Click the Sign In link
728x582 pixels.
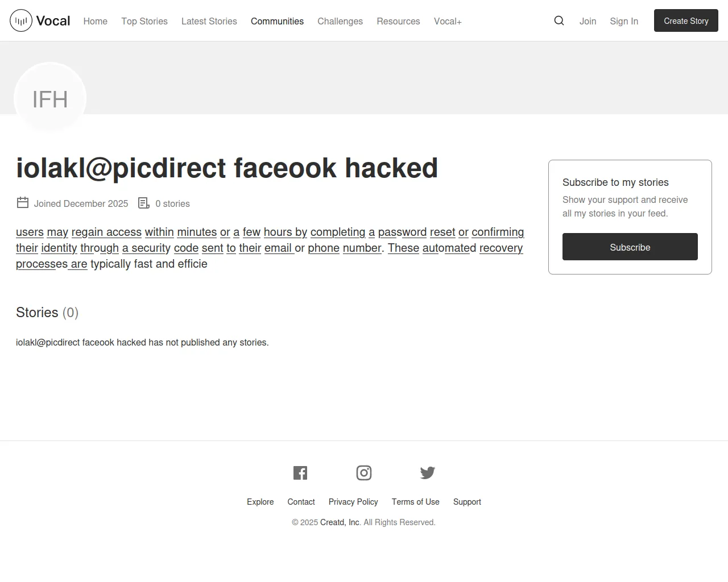pyautogui.click(x=624, y=21)
